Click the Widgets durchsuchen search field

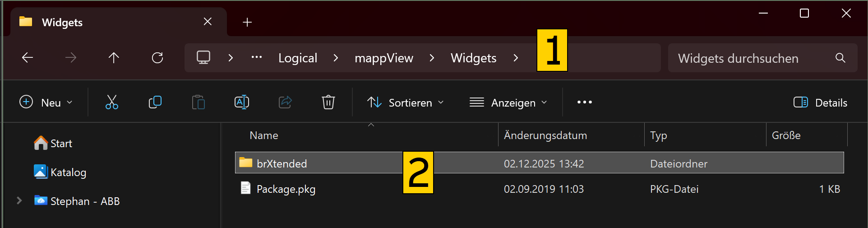pos(749,58)
